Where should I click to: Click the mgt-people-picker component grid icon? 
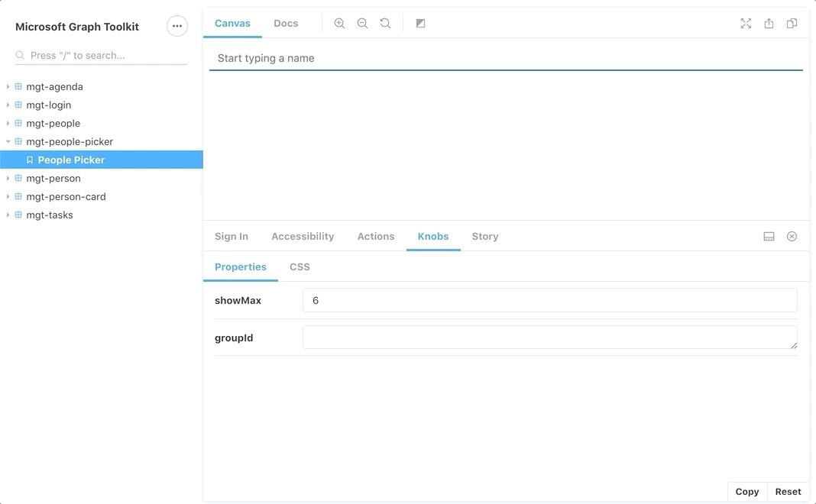[x=18, y=141]
